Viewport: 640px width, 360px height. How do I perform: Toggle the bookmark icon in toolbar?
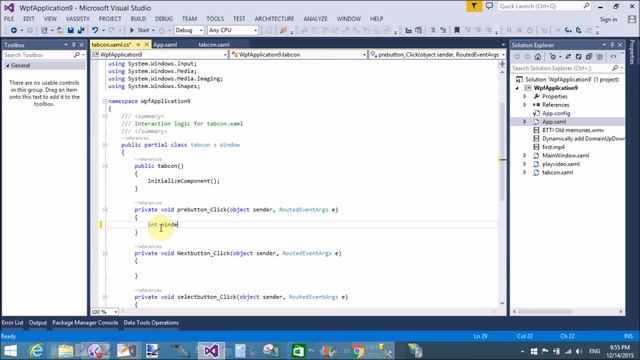pos(457,30)
